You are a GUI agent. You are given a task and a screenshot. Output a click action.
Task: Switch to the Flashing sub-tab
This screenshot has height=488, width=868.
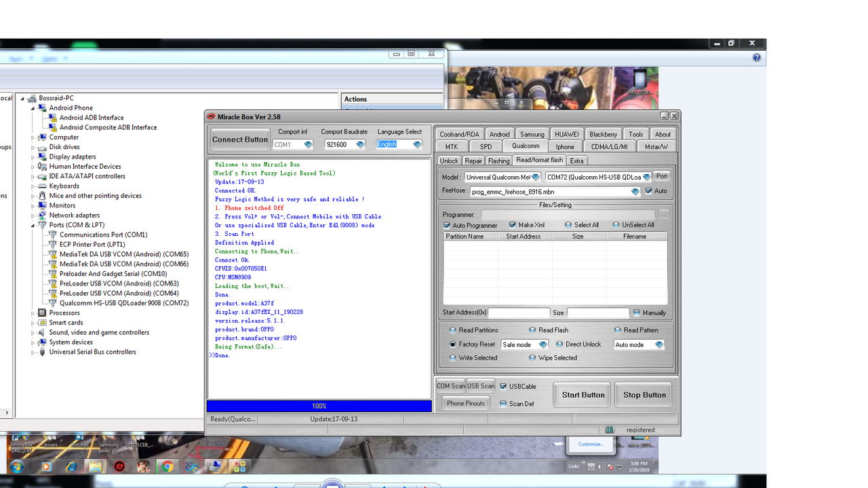[498, 161]
